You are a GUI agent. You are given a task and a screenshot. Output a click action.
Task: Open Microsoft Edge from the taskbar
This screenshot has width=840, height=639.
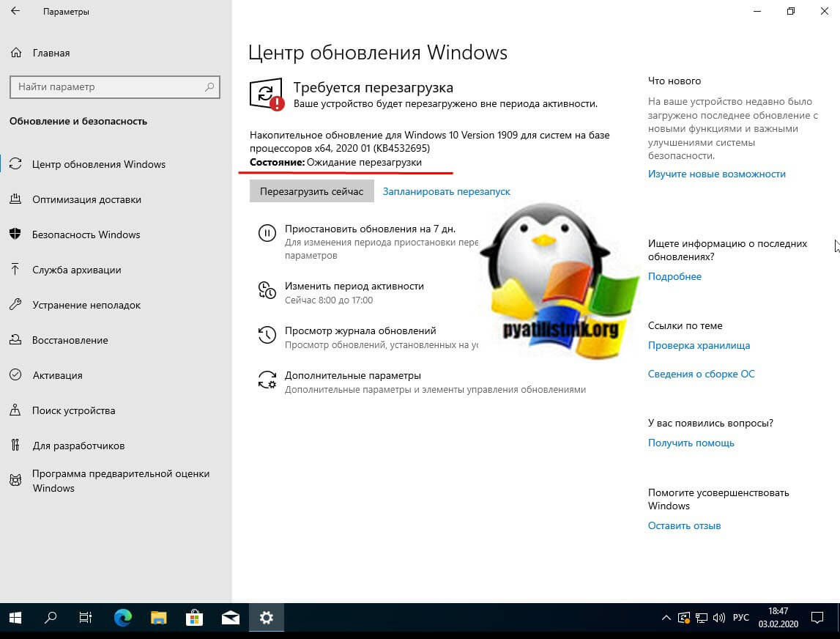point(122,618)
